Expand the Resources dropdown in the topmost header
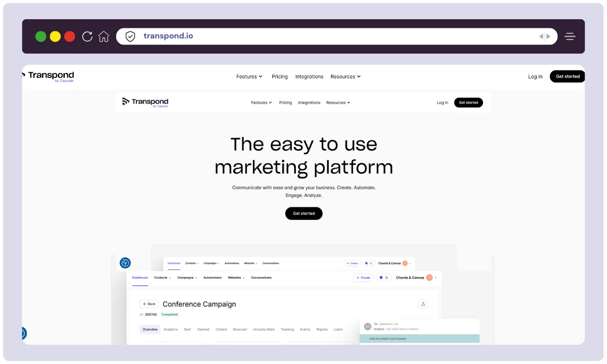Screen dimensions: 607x364 pyautogui.click(x=345, y=77)
